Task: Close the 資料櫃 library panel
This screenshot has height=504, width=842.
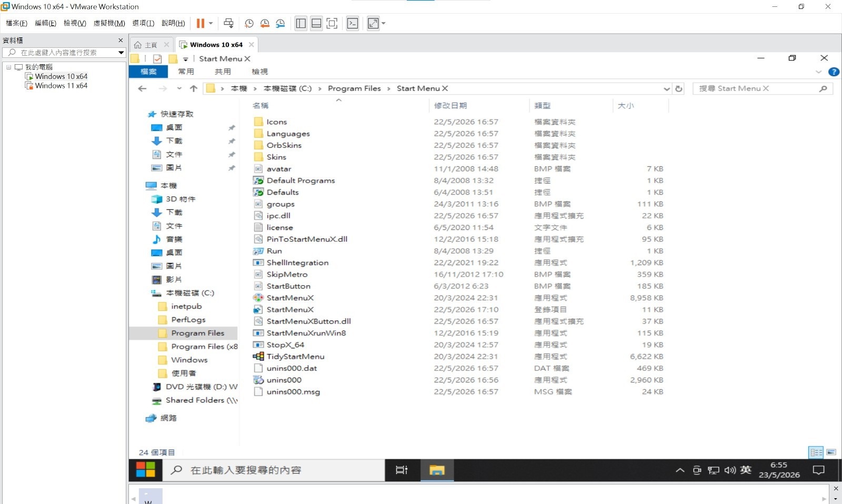Action: pos(121,40)
